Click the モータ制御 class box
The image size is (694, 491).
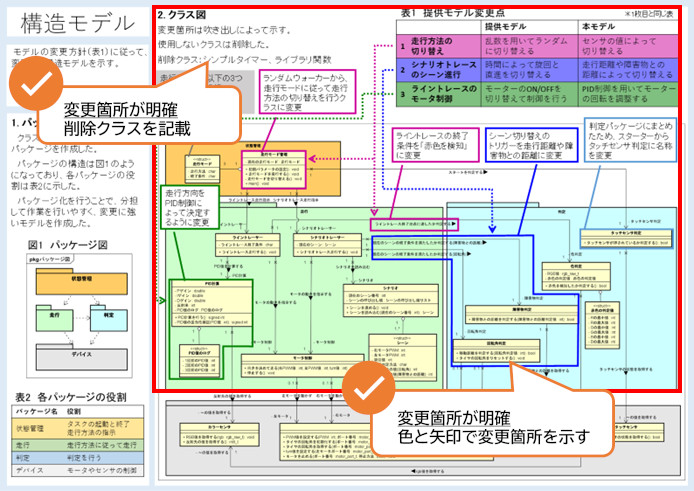pos(302,365)
